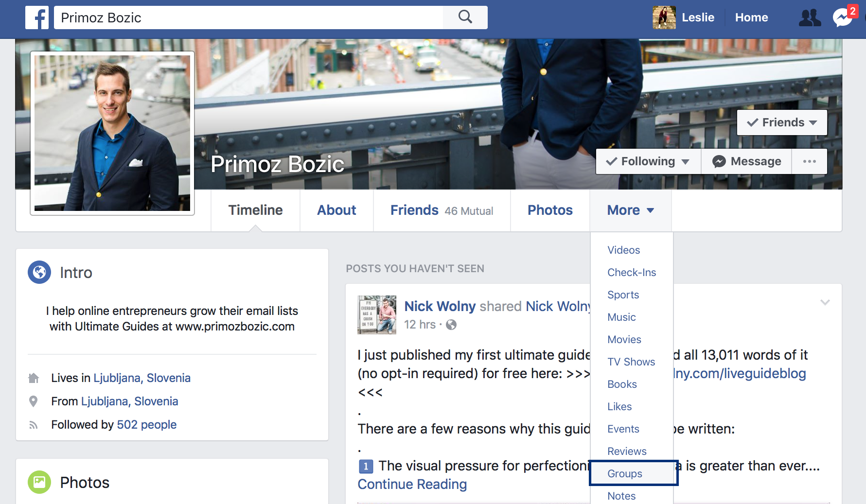Open From Ljubljana, Slovenia link
Screen dimensions: 866x504
[129, 401]
